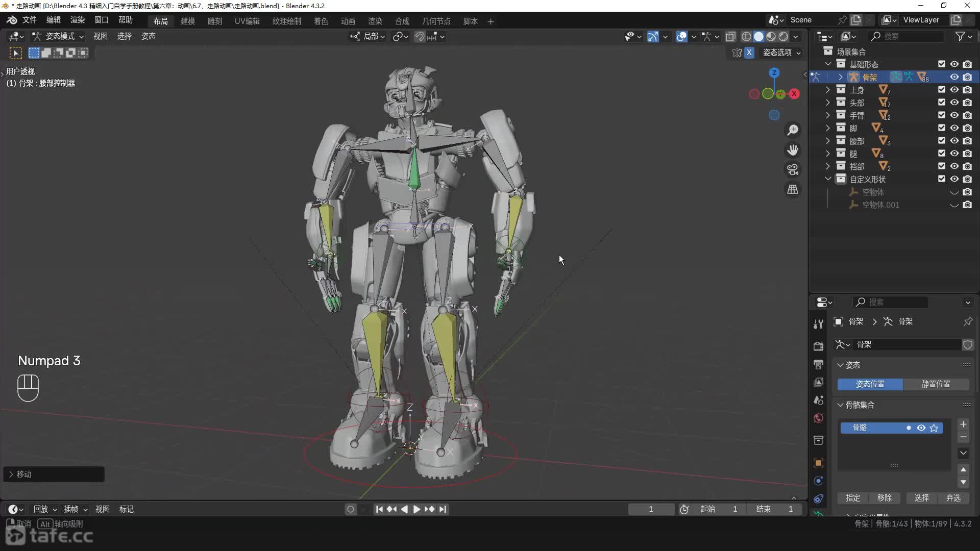Click the fake user shield icon
The height and width of the screenshot is (551, 980).
(968, 344)
